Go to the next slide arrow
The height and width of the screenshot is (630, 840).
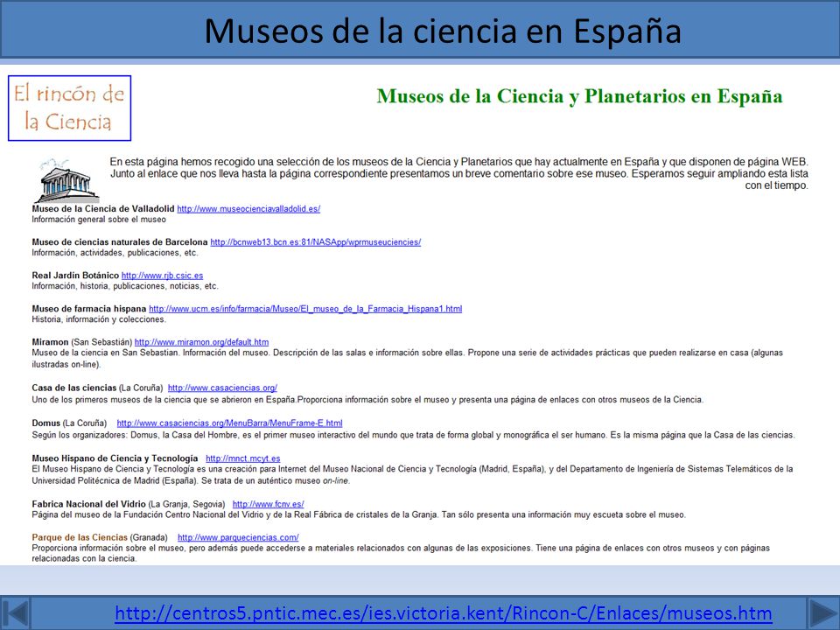[824, 612]
